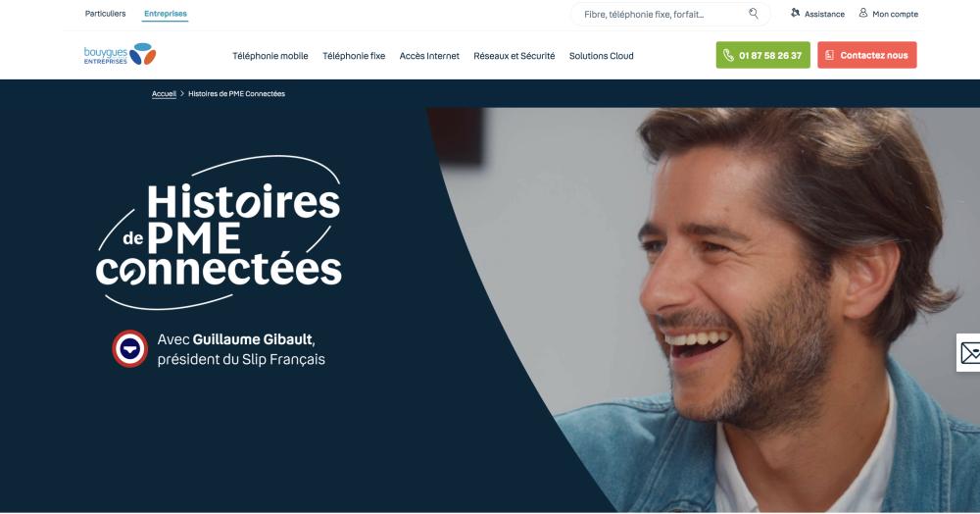Viewport: 980px width, 514px height.
Task: Call the number 01 87 58 26 37
Action: (763, 55)
